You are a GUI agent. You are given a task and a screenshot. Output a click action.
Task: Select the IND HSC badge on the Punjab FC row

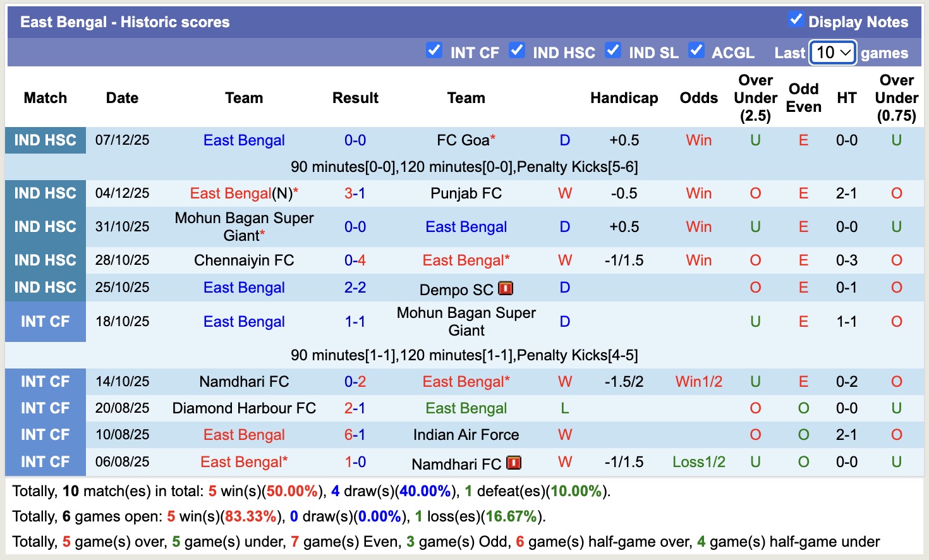click(45, 193)
